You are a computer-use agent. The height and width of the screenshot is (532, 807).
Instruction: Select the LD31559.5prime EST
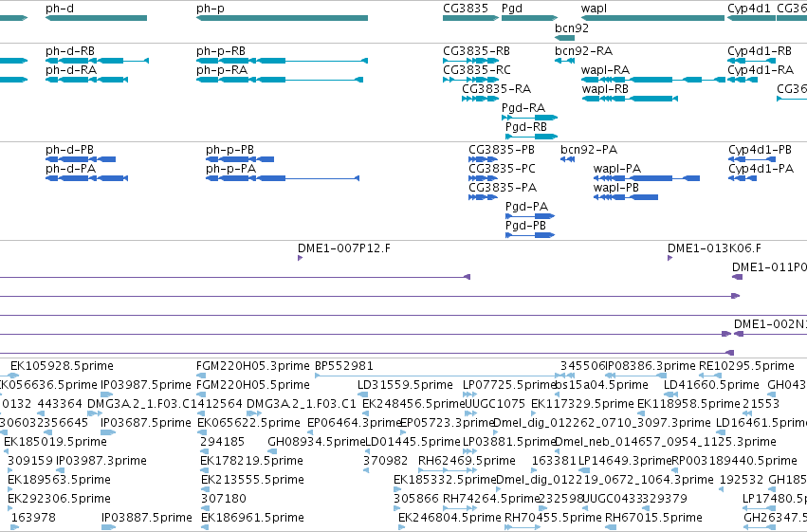pos(405,385)
